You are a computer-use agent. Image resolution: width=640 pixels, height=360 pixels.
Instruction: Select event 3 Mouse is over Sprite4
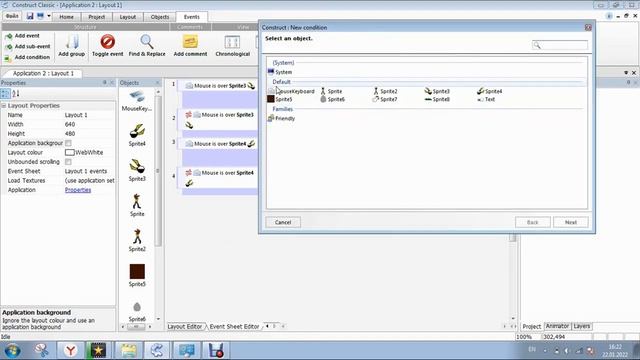[x=220, y=144]
